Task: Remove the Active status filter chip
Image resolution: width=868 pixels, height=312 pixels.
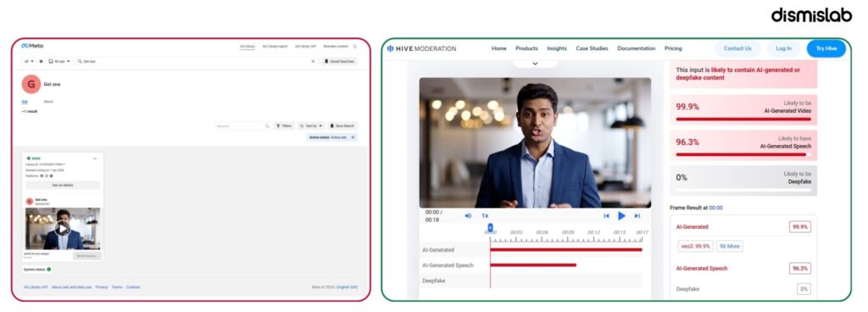Action: (353, 137)
